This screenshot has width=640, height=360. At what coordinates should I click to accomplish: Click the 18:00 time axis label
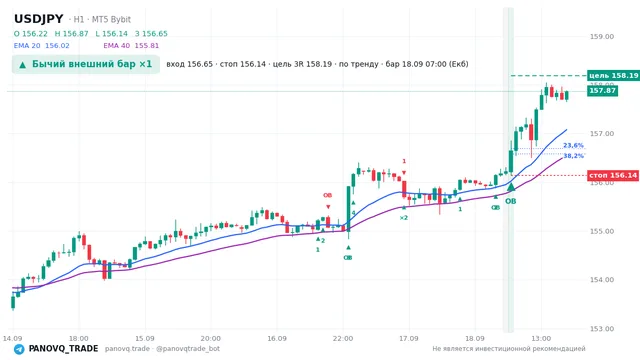[x=78, y=338]
